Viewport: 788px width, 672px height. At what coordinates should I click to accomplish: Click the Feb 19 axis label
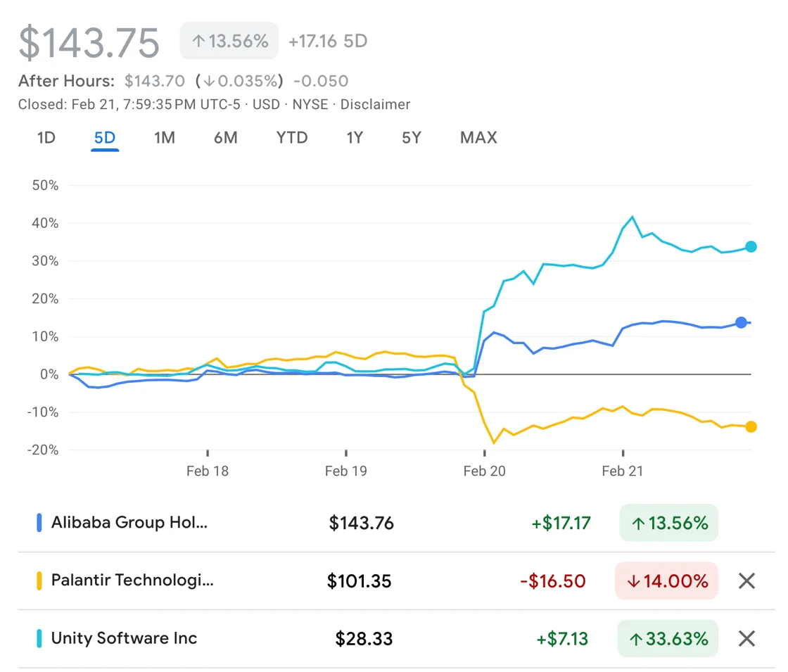point(345,471)
